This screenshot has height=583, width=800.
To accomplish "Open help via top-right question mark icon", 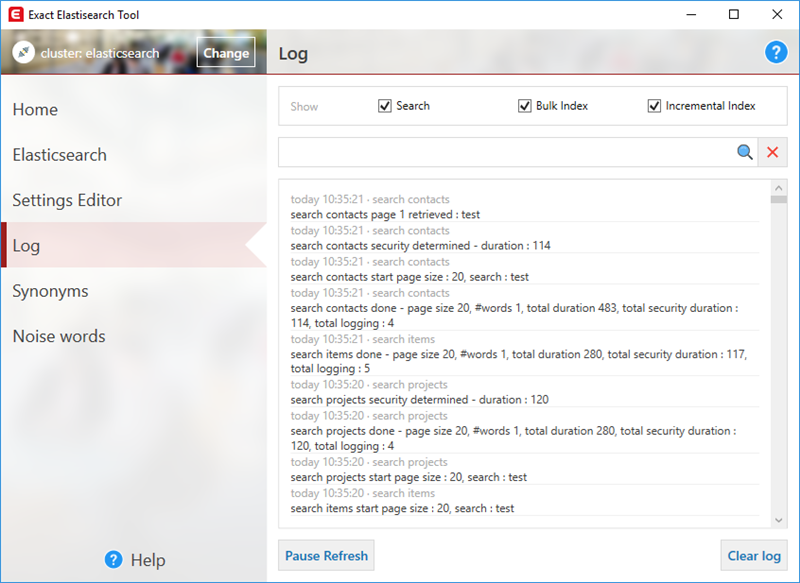I will click(776, 53).
